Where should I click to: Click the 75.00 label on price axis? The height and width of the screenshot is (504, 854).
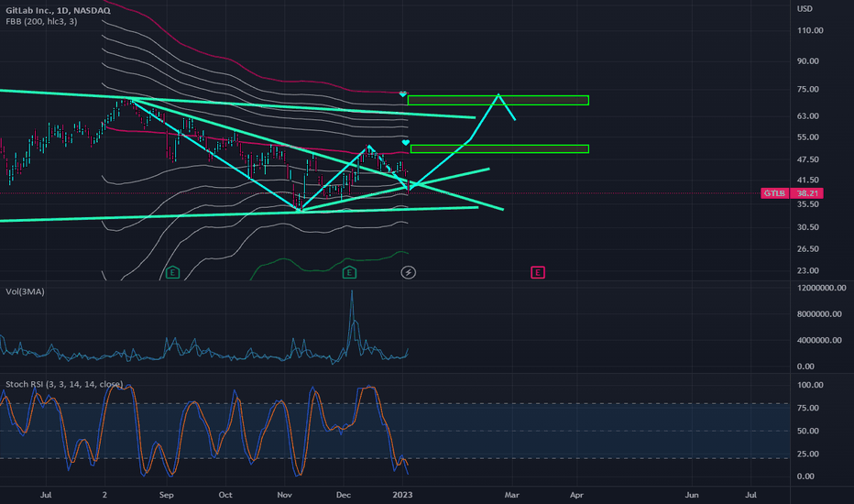(x=807, y=90)
